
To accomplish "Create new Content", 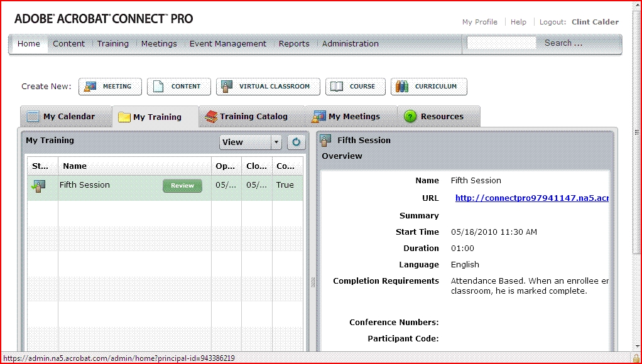I will 179,87.
